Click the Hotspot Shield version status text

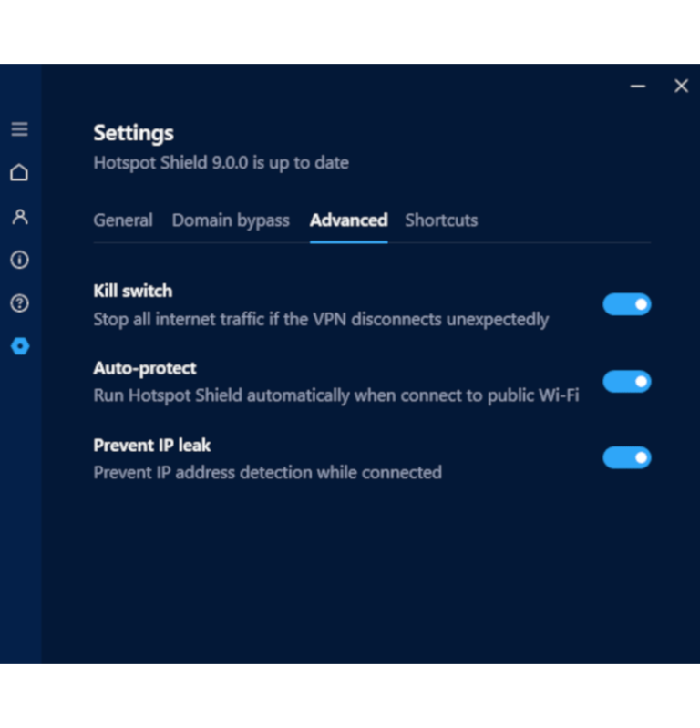(221, 163)
